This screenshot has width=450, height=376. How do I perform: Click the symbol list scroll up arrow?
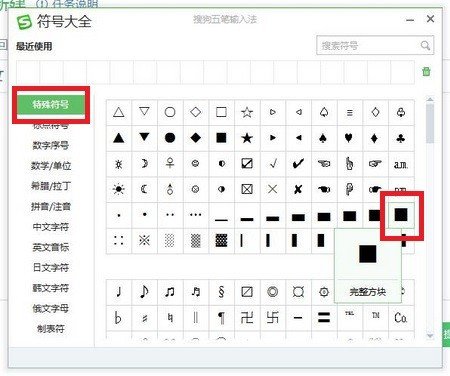point(430,99)
